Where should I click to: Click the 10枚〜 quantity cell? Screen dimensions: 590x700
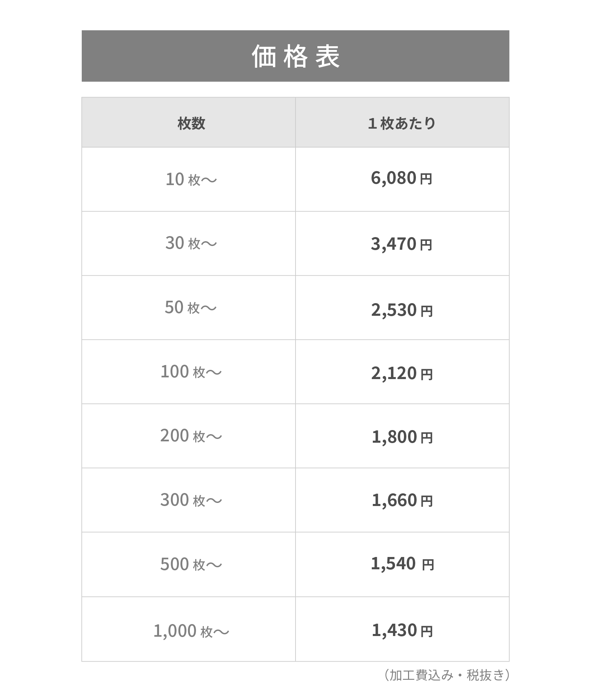tap(191, 179)
